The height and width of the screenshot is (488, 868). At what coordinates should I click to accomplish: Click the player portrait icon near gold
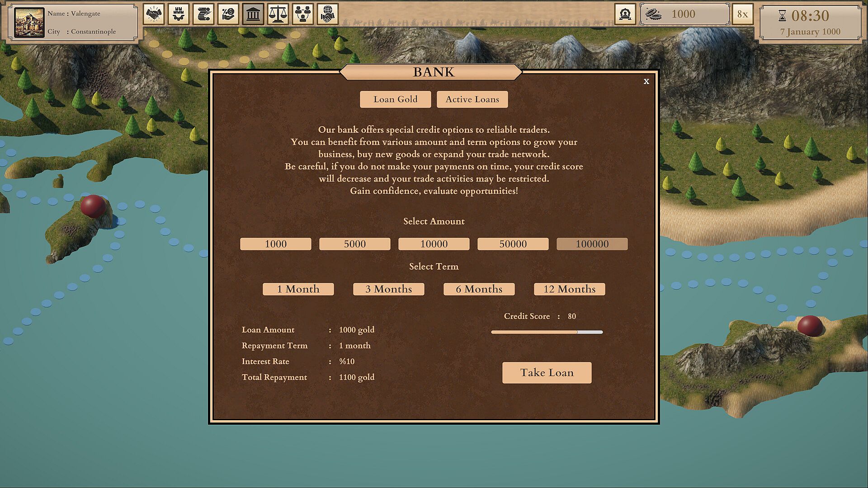click(x=625, y=14)
